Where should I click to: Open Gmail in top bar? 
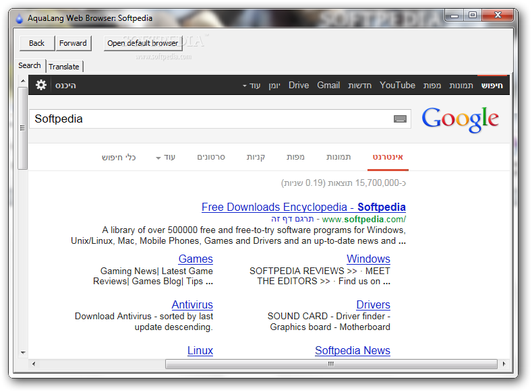328,85
